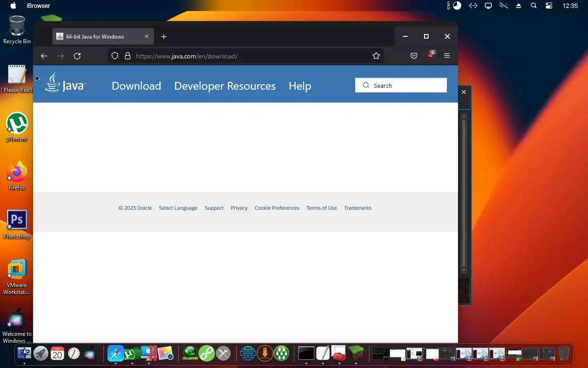Viewport: 588px width, 368px height.
Task: Click the CPU usage pie chart icon
Action: (457, 6)
